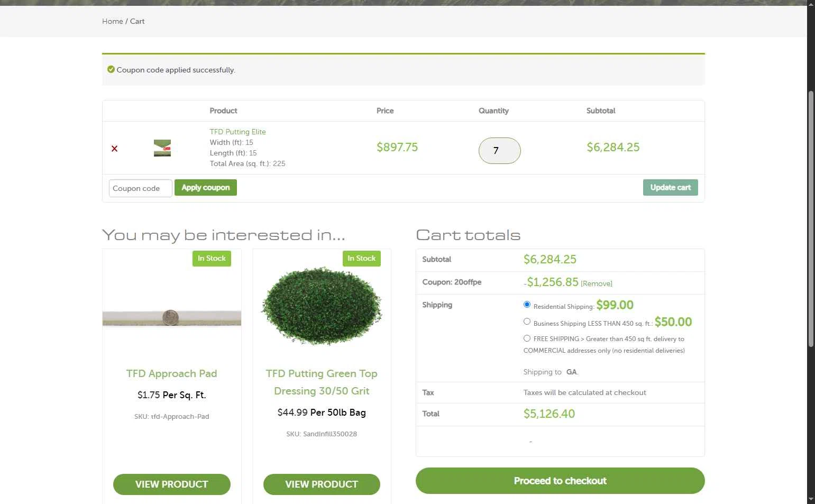Image resolution: width=815 pixels, height=504 pixels.
Task: Click the Update cart button
Action: [x=670, y=188]
